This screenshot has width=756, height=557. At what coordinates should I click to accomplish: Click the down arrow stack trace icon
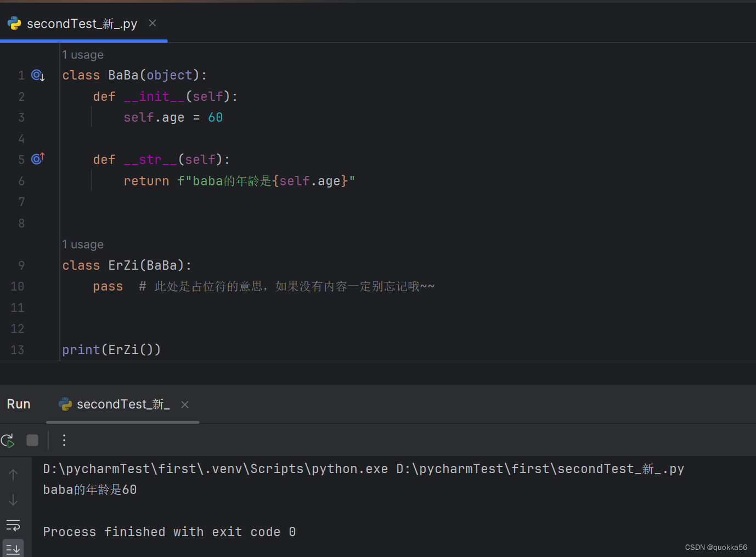(x=13, y=500)
